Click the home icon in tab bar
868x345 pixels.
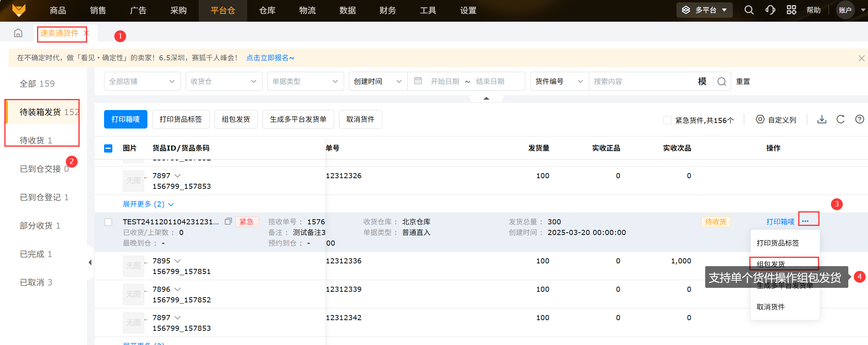click(x=18, y=33)
